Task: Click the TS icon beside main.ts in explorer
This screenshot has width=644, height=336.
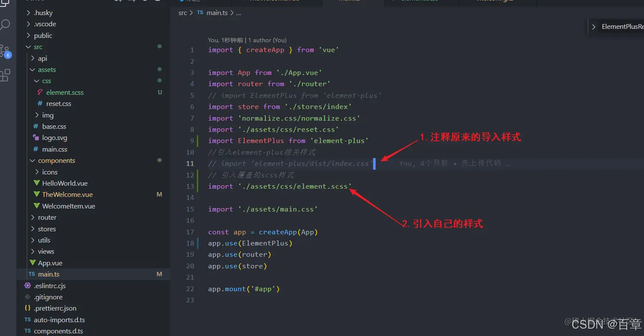Action: pyautogui.click(x=31, y=274)
